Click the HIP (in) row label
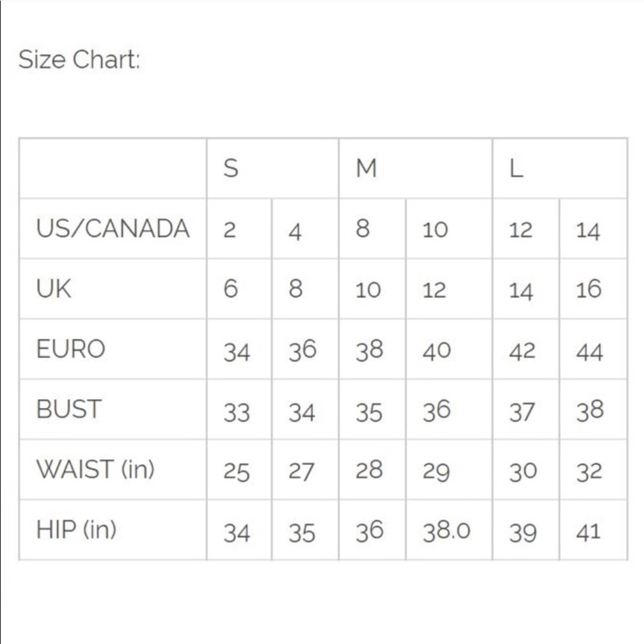The height and width of the screenshot is (644, 644). (x=76, y=530)
